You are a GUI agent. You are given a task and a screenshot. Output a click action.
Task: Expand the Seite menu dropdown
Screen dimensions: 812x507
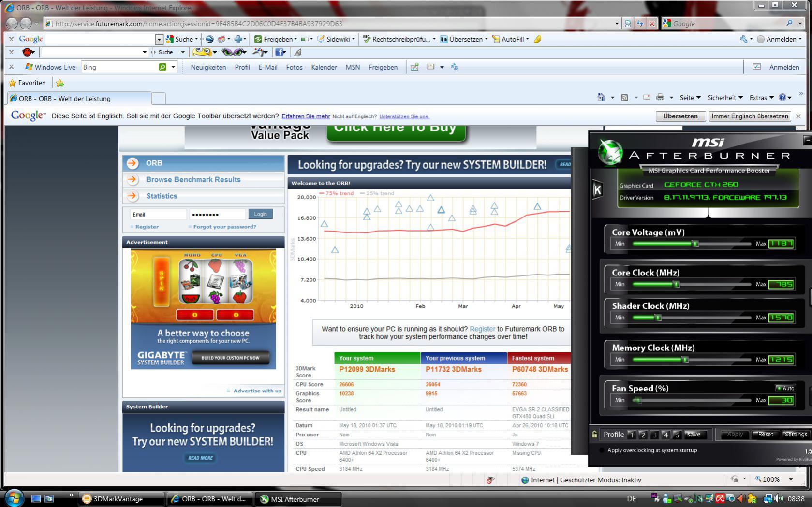tap(690, 98)
